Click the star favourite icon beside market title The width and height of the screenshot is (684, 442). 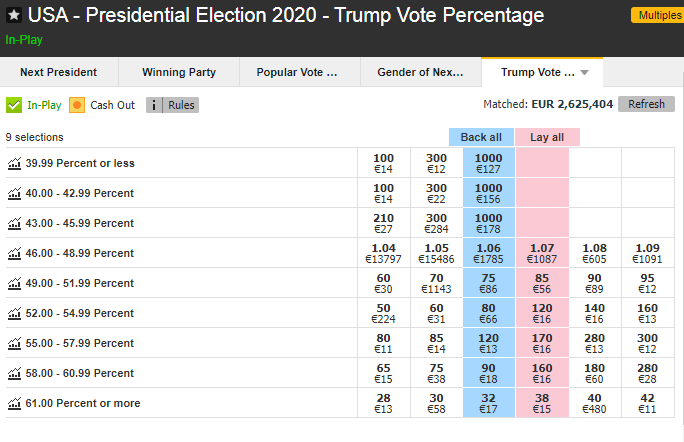[14, 16]
